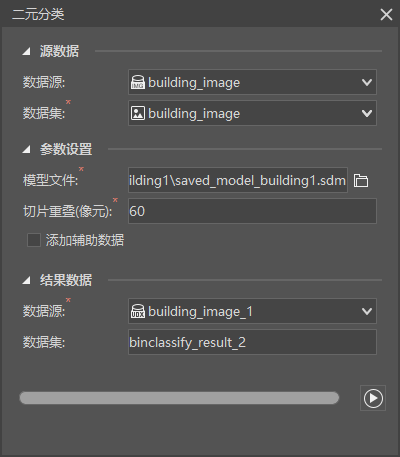Click the 模型文件 path input field
Viewport: 400px width, 457px height.
pos(238,180)
